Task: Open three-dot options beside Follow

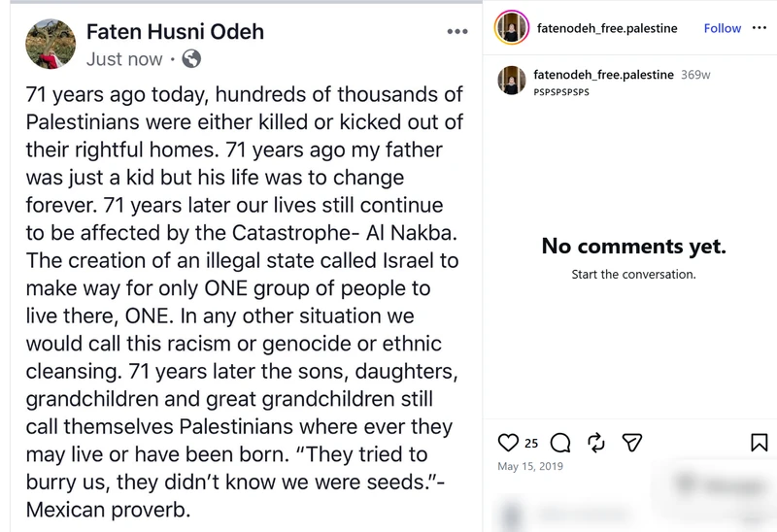Action: point(760,28)
